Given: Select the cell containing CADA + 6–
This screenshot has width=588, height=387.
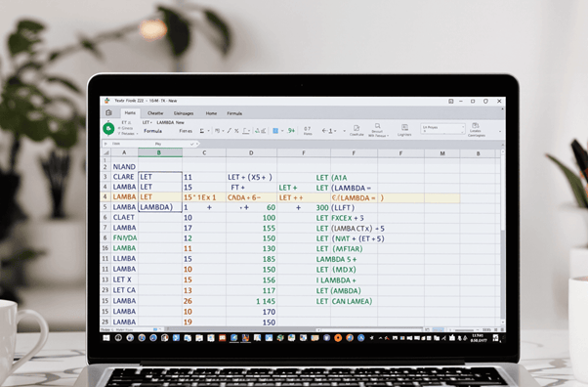Looking at the screenshot, I should pyautogui.click(x=251, y=197).
